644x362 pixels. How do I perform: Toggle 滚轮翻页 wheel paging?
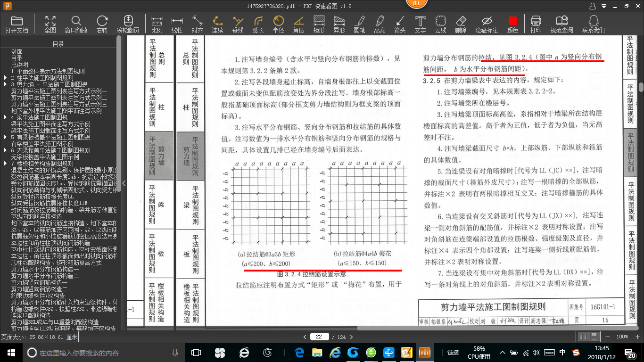point(128,24)
